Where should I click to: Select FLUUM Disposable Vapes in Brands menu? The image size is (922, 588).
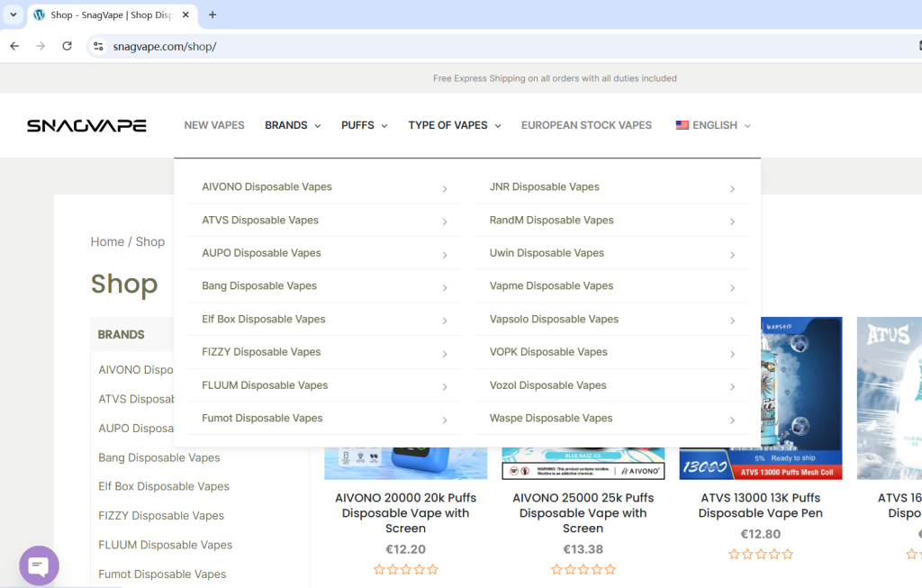point(265,385)
